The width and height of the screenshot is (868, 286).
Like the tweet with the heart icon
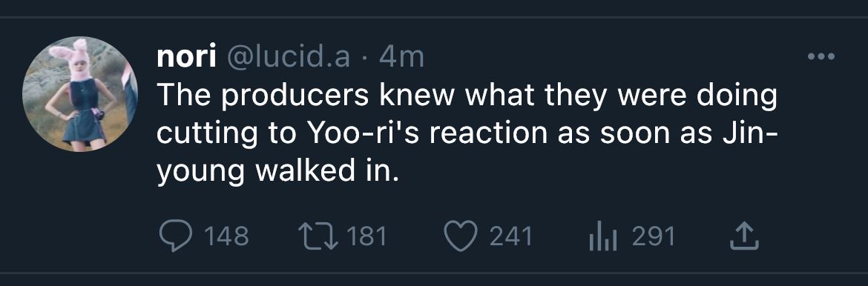pos(461,236)
